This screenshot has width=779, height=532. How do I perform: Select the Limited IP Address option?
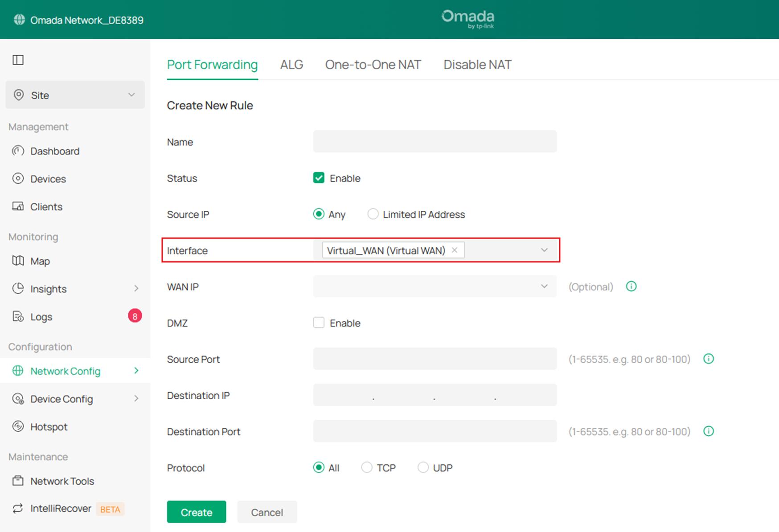coord(373,214)
